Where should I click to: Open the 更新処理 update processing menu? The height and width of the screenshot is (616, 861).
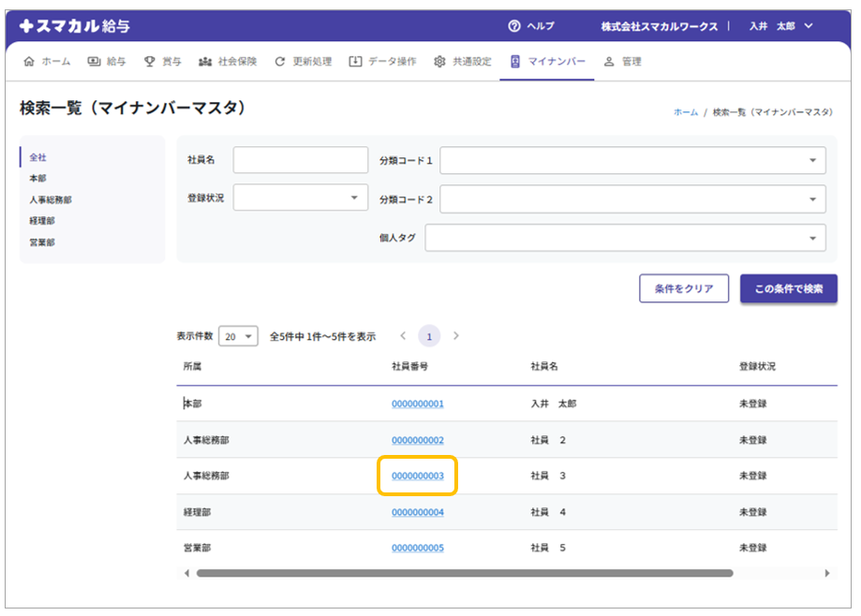click(x=304, y=62)
